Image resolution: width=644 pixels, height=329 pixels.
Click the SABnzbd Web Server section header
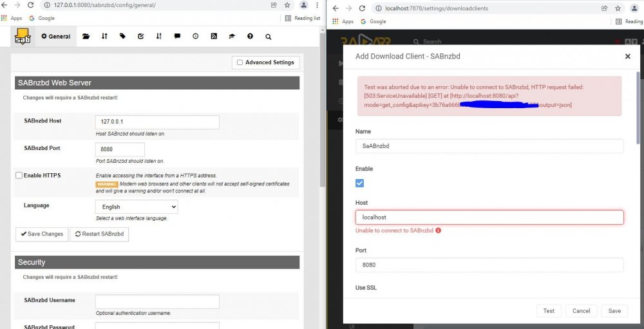(x=157, y=82)
